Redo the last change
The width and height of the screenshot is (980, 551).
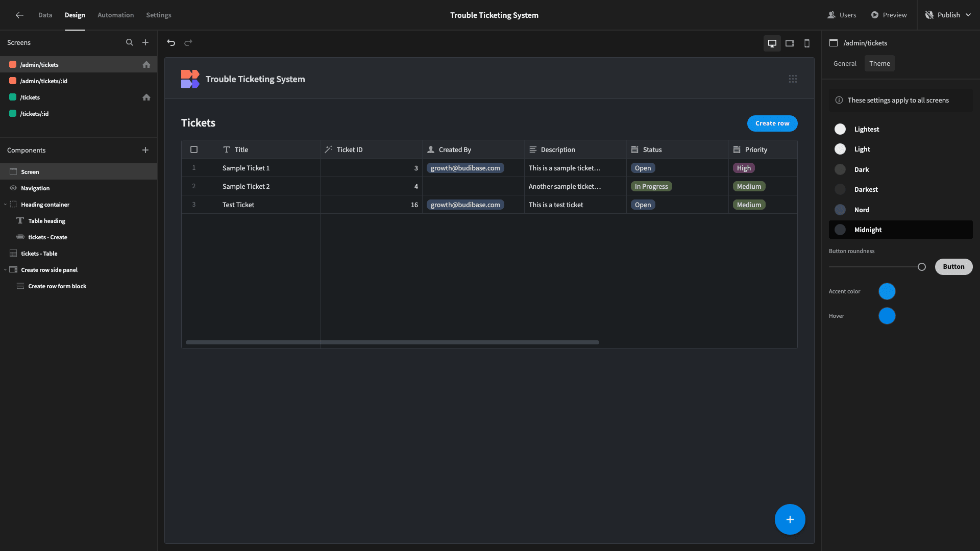188,43
